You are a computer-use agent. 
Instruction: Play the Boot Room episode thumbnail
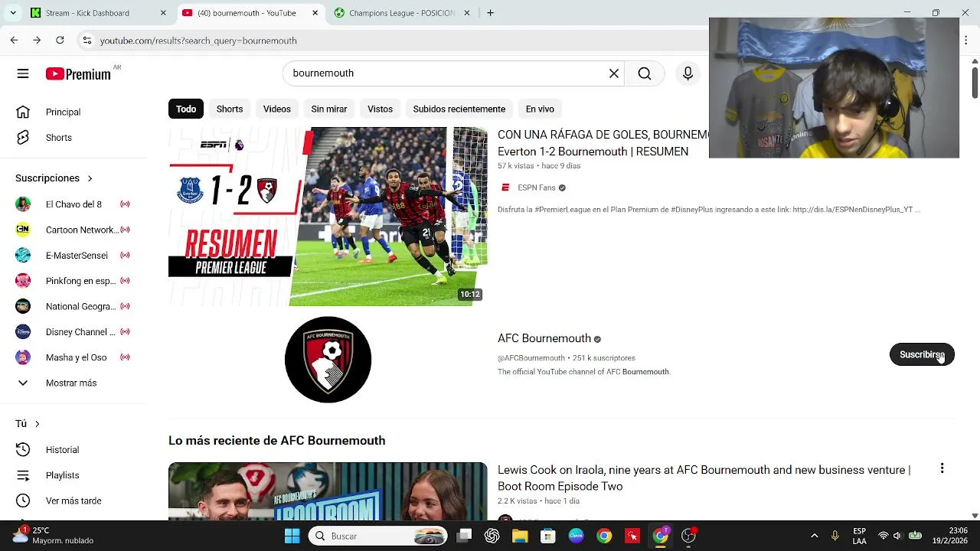pyautogui.click(x=328, y=491)
